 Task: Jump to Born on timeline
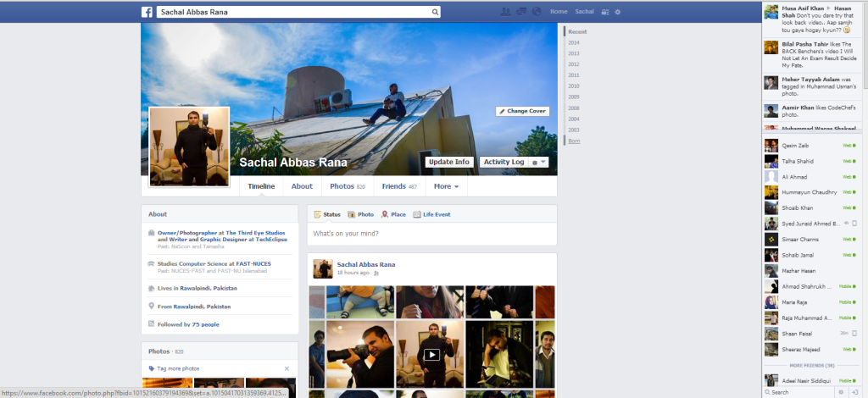[x=574, y=141]
